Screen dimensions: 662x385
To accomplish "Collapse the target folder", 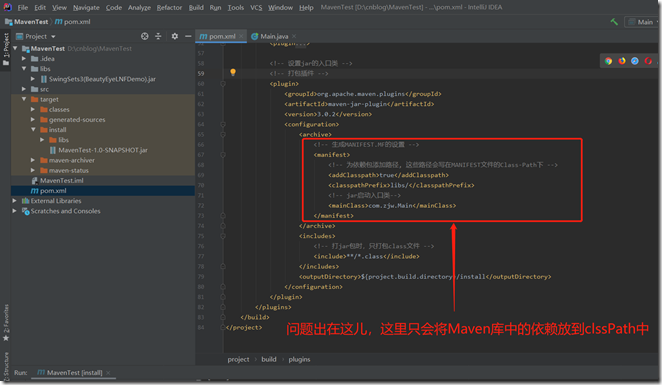I will coord(24,99).
